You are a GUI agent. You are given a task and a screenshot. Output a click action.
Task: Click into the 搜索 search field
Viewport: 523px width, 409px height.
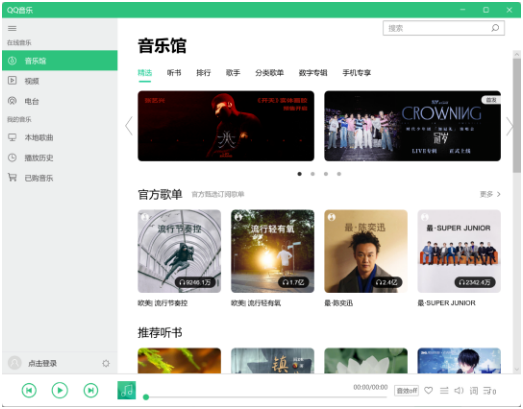[444, 28]
